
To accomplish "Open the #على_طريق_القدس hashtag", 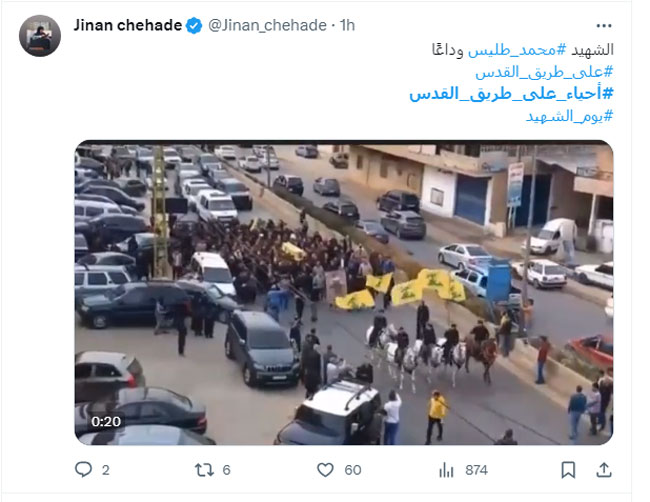I will click(544, 72).
